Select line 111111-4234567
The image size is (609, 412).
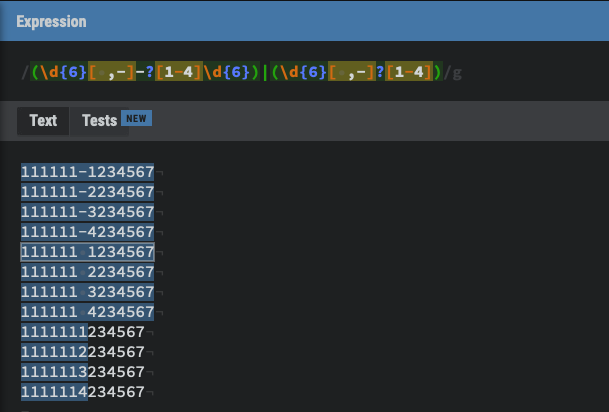[87, 232]
